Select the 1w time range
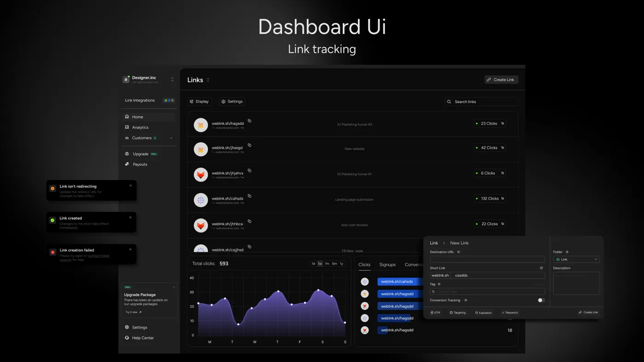Viewport: 644px width, 362px height. 320,264
